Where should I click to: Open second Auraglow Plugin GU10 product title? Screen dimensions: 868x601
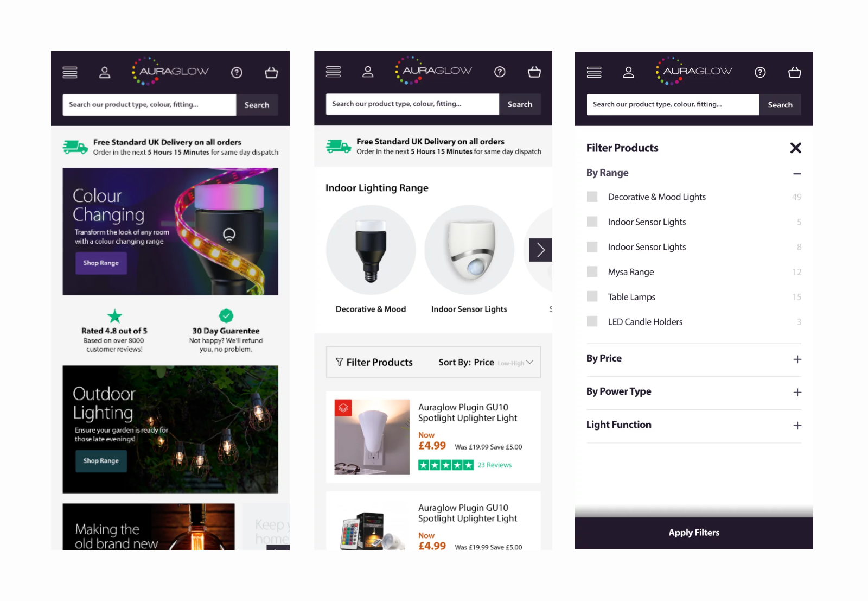pos(468,513)
